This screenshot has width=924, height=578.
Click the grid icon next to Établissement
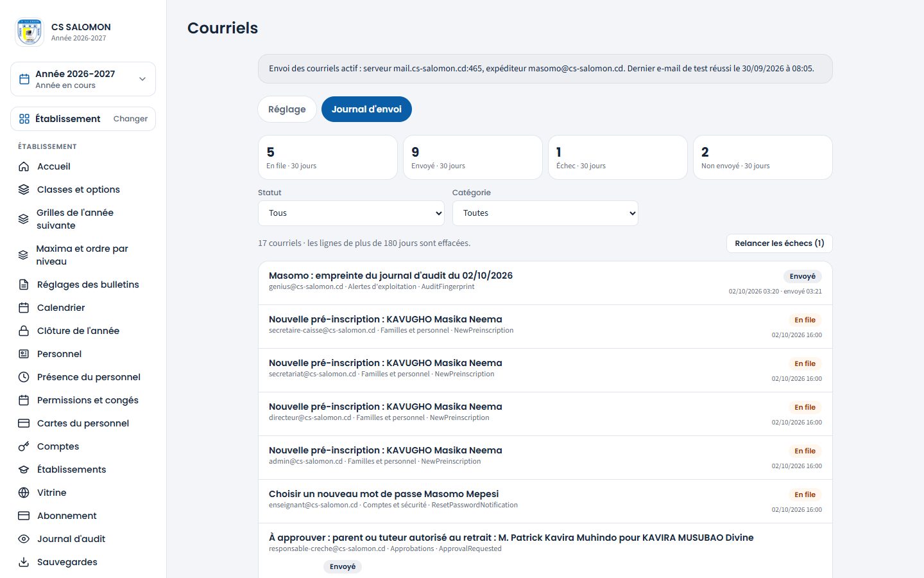[24, 119]
